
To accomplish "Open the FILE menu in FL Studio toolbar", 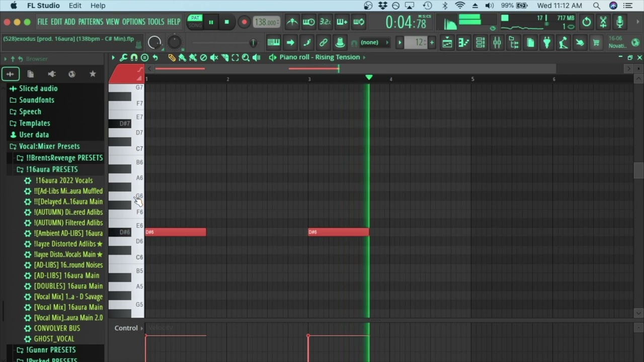I will point(43,22).
